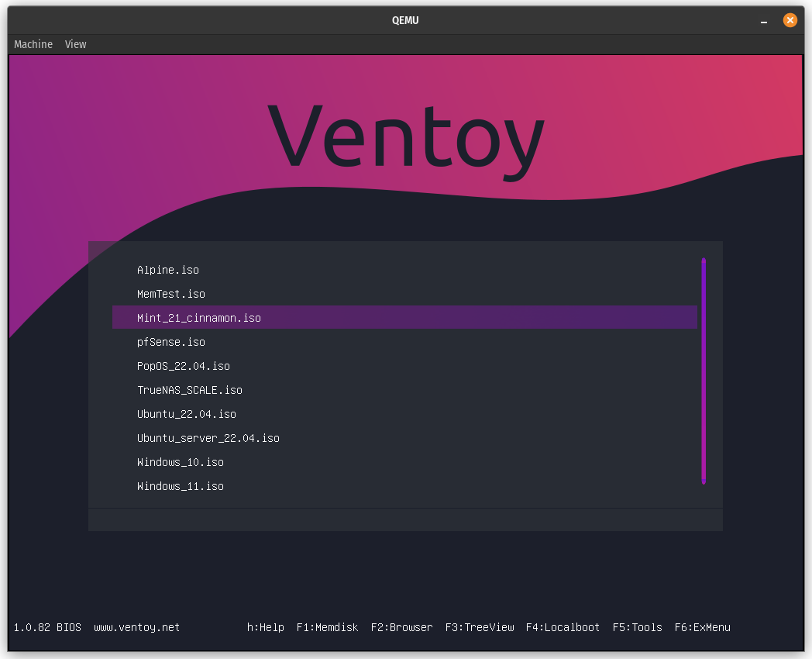Viewport: 812px width, 659px height.
Task: Minimize the QEMU window
Action: (764, 21)
